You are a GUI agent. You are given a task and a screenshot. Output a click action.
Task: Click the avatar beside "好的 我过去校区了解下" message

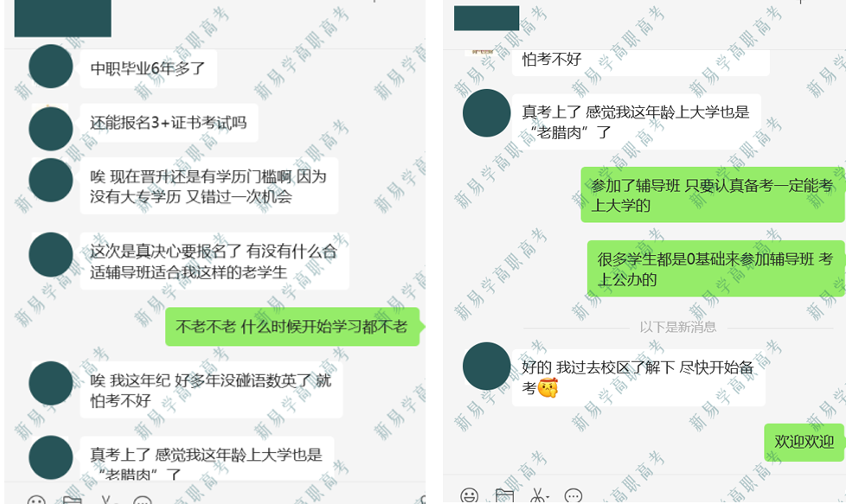point(487,366)
